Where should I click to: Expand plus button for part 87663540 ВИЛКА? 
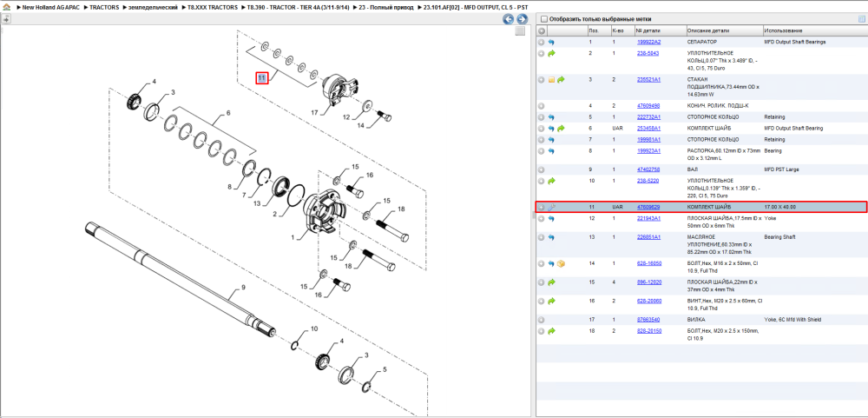[542, 320]
